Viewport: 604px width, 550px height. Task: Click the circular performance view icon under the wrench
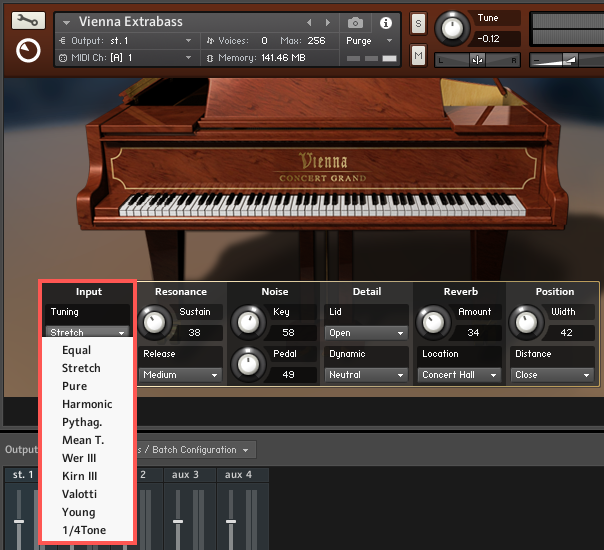coord(28,50)
